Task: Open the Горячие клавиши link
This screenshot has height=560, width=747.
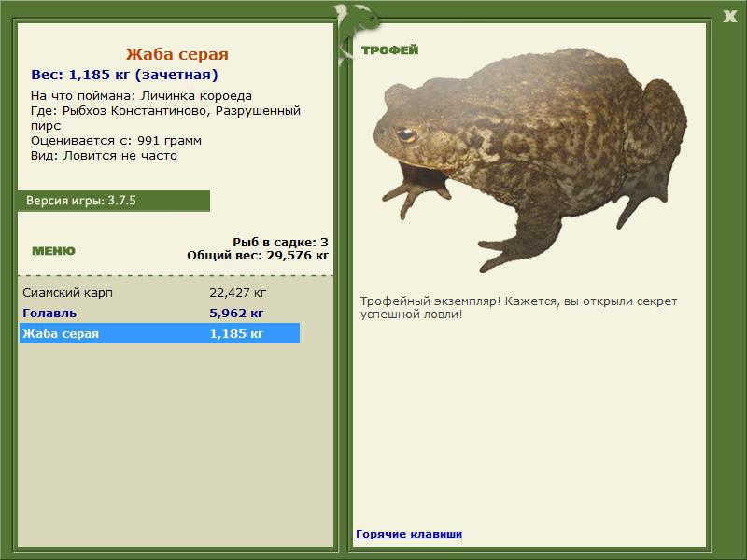Action: pos(409,534)
